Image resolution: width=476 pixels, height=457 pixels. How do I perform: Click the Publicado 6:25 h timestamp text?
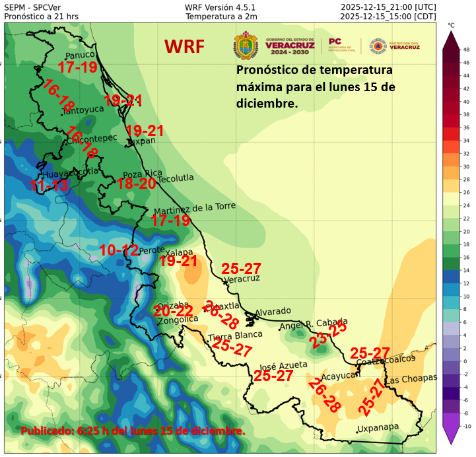(x=133, y=431)
